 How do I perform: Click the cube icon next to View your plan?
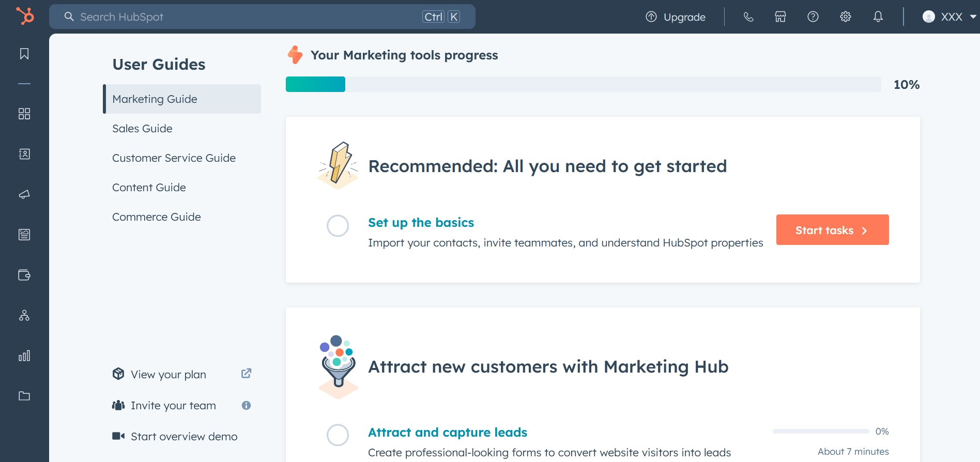(118, 374)
